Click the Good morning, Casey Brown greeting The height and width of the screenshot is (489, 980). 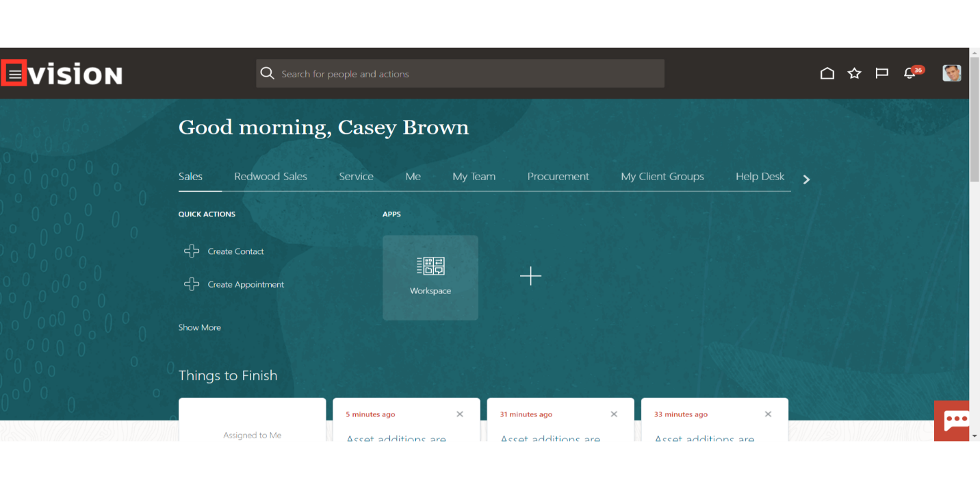(x=324, y=128)
